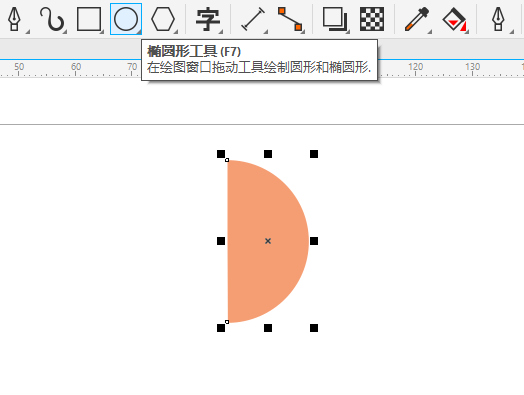Select the Transparency checkerboard tool
The height and width of the screenshot is (395, 524).
(372, 19)
